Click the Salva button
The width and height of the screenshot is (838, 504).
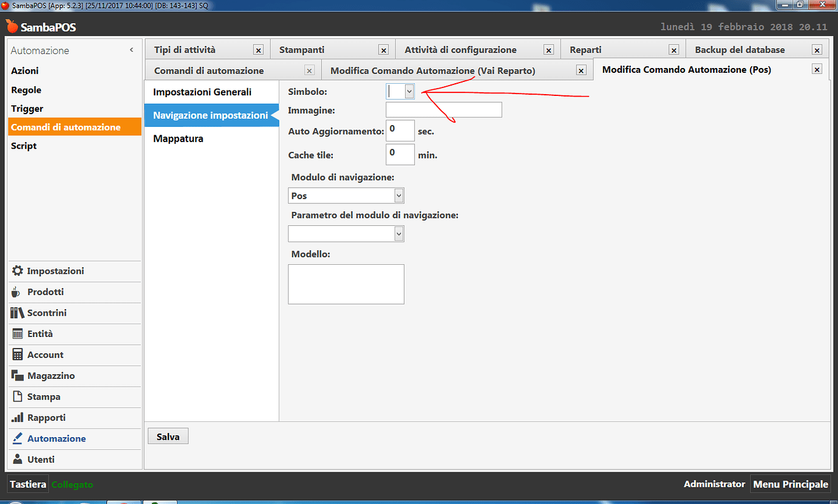(x=168, y=435)
